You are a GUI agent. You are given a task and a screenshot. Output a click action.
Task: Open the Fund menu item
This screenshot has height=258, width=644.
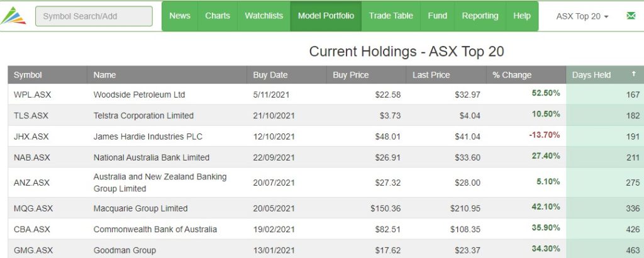(438, 16)
